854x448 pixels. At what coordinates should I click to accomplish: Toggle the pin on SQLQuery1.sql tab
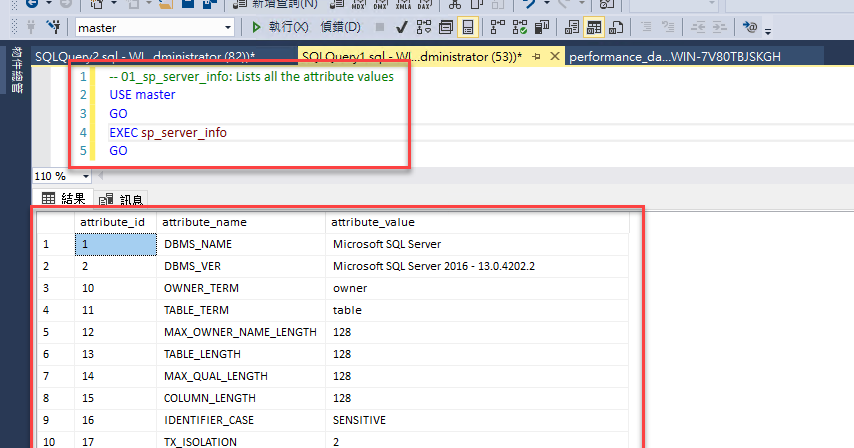tap(536, 56)
